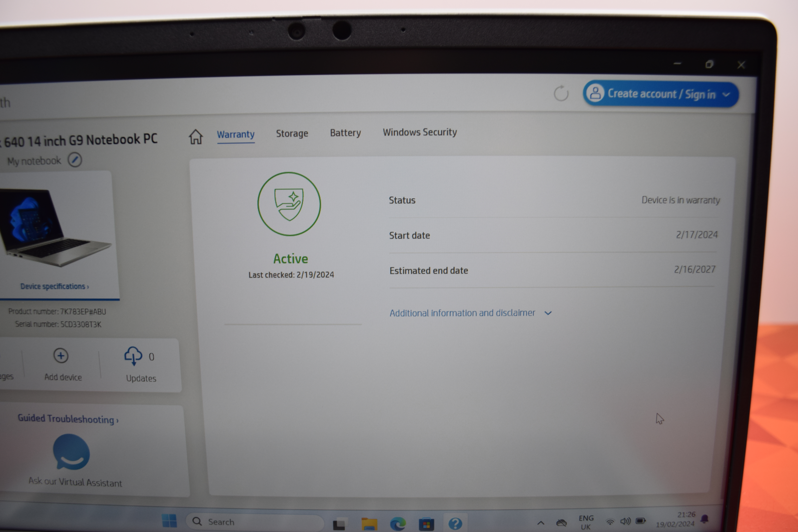Open the notification bell icon
The image size is (798, 532).
705,519
